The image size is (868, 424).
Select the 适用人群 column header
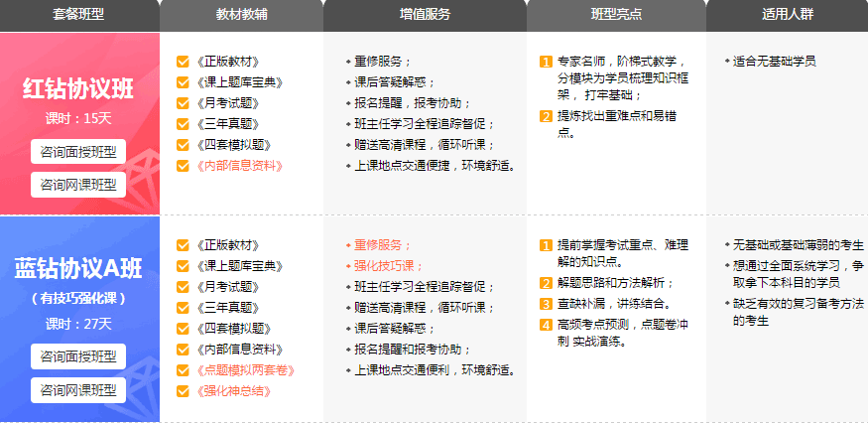[787, 15]
